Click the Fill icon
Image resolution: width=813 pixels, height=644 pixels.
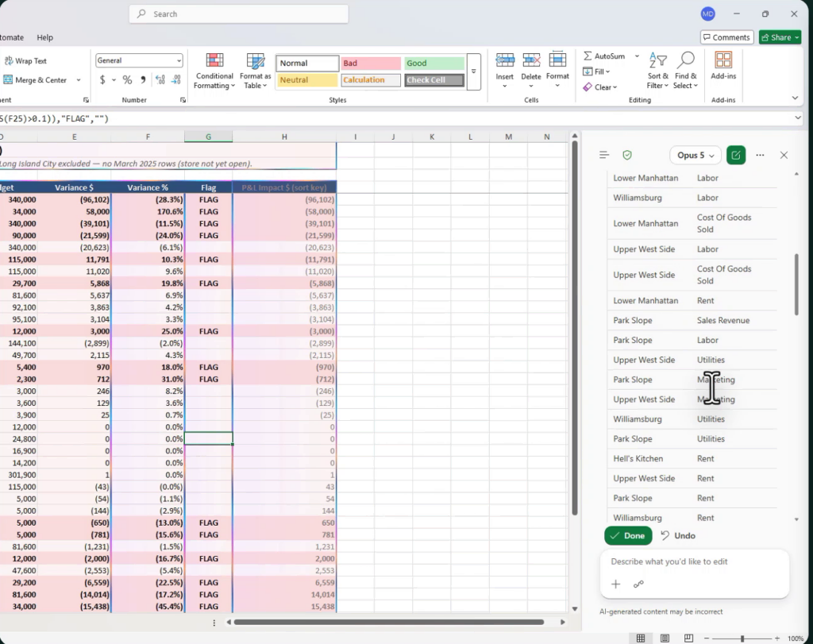point(588,71)
